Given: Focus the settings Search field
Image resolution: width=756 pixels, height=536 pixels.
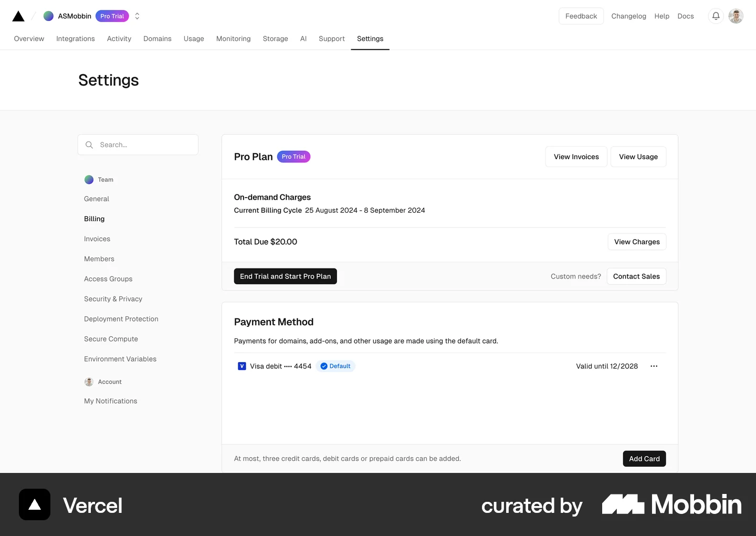Looking at the screenshot, I should 138,145.
